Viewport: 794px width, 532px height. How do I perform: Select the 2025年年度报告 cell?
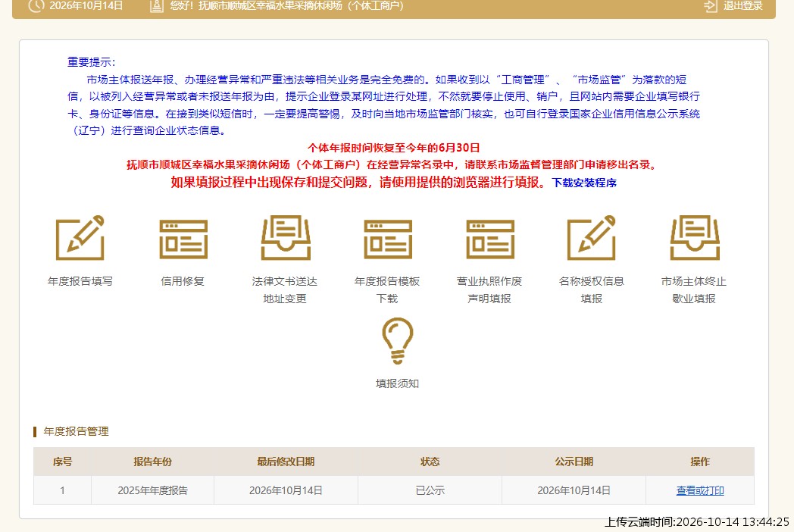pyautogui.click(x=152, y=490)
